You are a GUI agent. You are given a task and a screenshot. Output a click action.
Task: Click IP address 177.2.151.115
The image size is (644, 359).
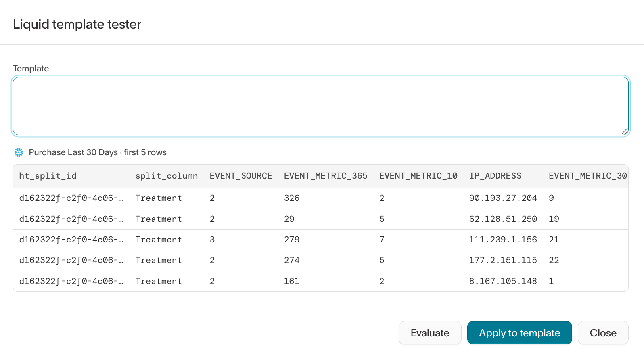pyautogui.click(x=503, y=260)
